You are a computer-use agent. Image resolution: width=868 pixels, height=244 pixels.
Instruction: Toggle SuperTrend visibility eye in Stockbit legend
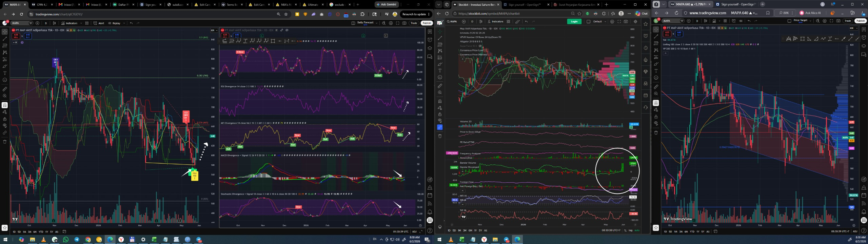pyautogui.click(x=480, y=46)
